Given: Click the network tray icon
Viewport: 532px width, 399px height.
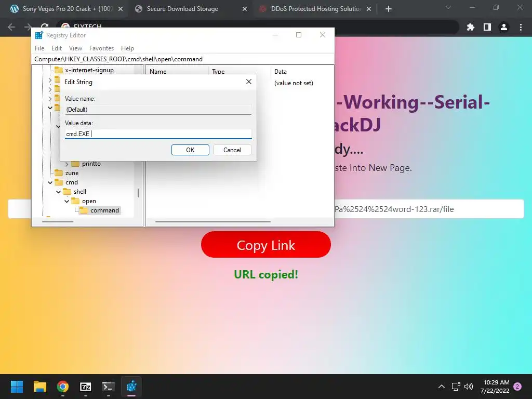Looking at the screenshot, I should 456,387.
